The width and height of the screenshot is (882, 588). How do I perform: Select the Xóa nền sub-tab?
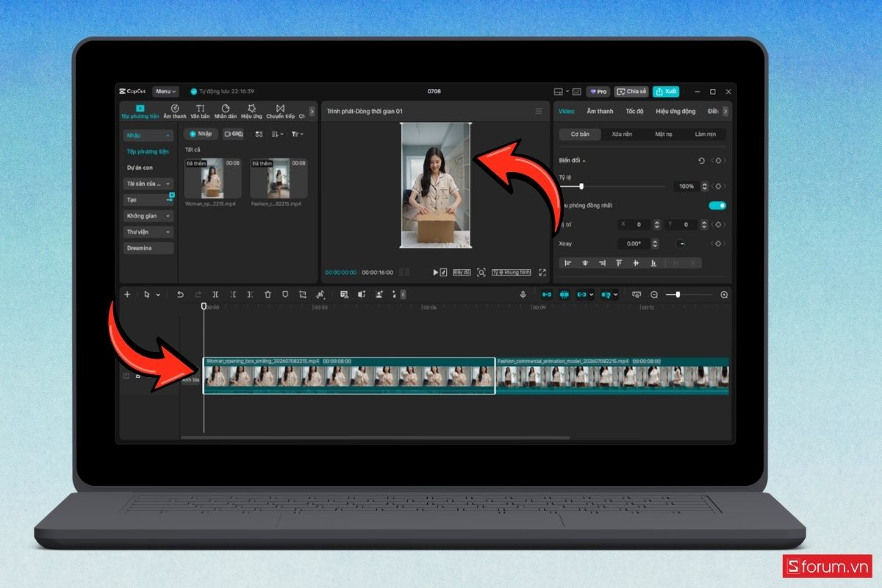[622, 135]
